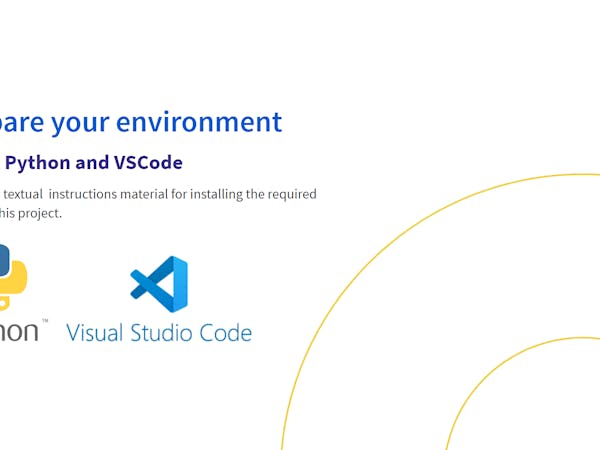Click the 'pare your environment' heading

point(140,122)
